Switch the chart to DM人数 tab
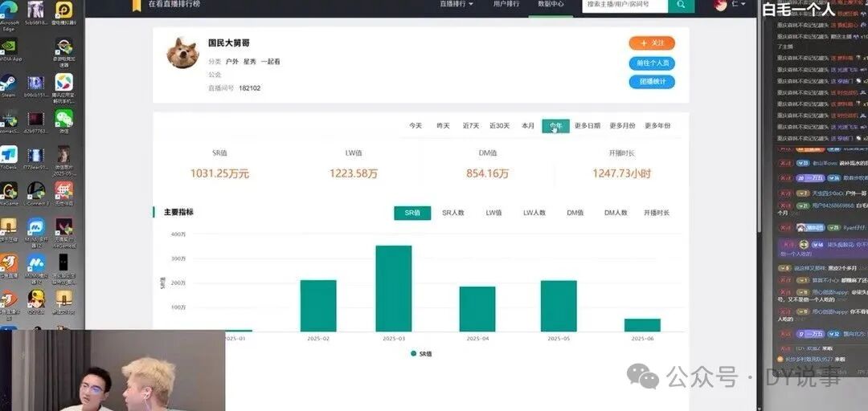Screen dimensions: 868x411 pos(616,213)
